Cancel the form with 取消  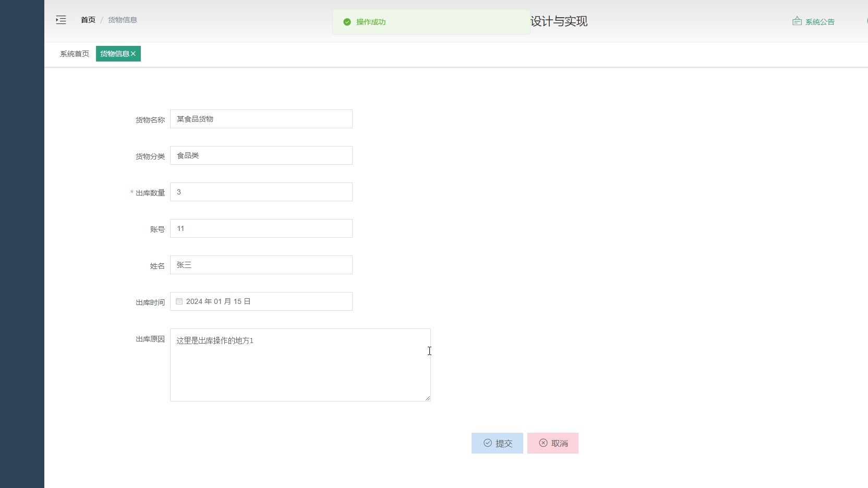(553, 443)
